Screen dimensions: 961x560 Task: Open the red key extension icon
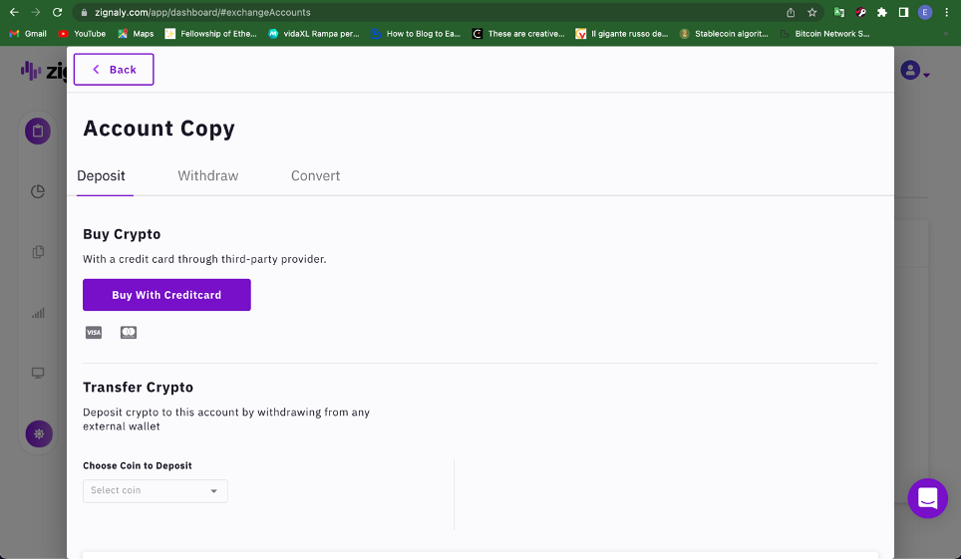point(860,12)
